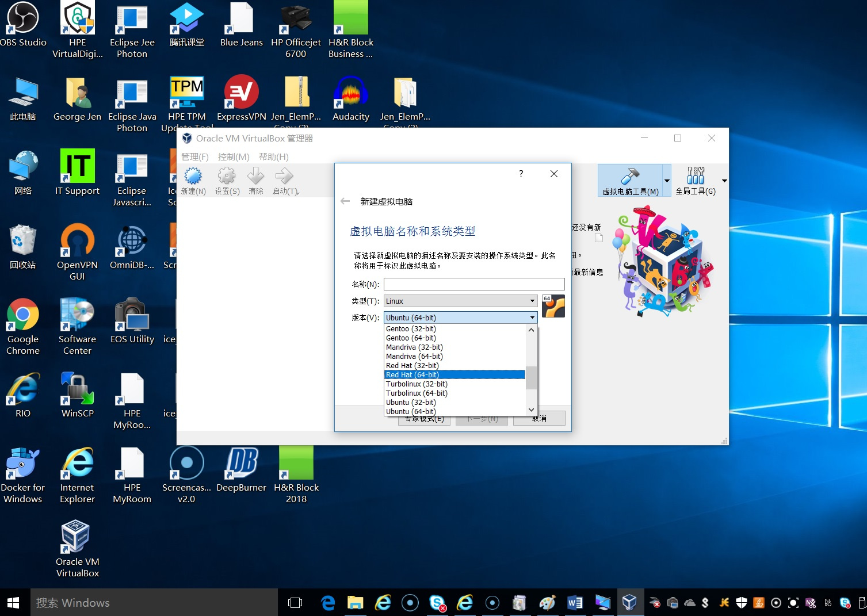The image size is (867, 616).
Task: Select Turbolinux (32-bit) from list
Action: pyautogui.click(x=454, y=384)
